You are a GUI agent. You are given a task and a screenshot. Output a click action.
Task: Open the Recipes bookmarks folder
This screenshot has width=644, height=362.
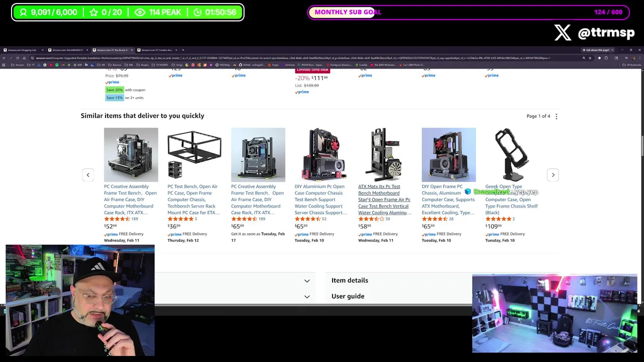(x=143, y=65)
